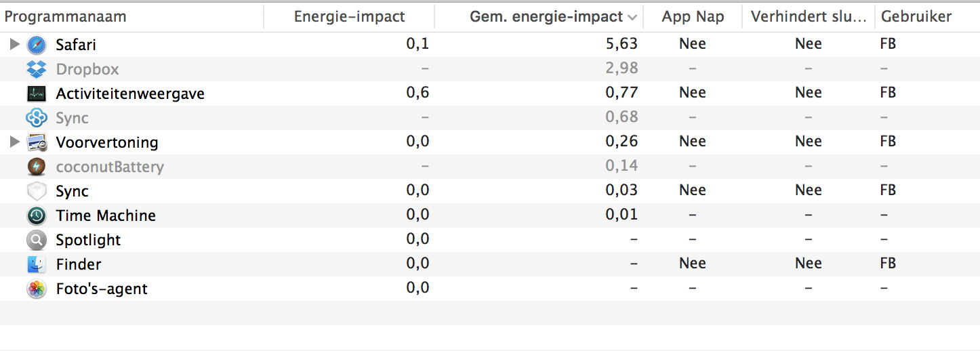Image resolution: width=980 pixels, height=351 pixels.
Task: Click the Time Machine clock icon
Action: coord(37,216)
